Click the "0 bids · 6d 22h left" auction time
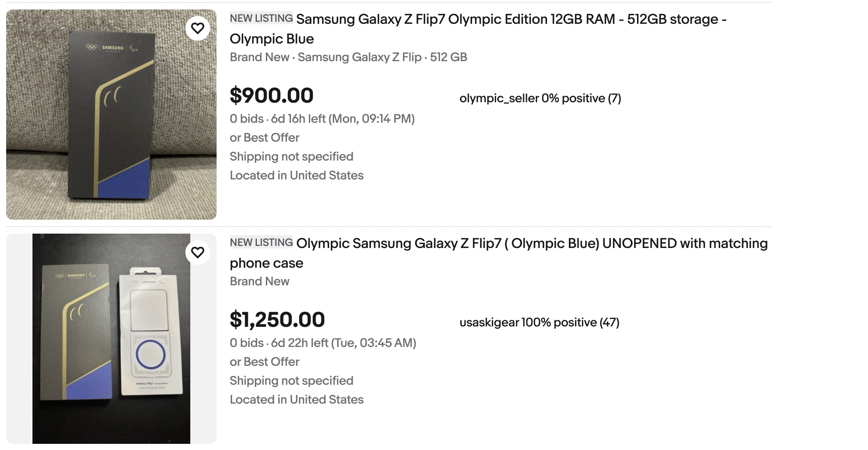Image resolution: width=868 pixels, height=450 pixels. pyautogui.click(x=323, y=343)
